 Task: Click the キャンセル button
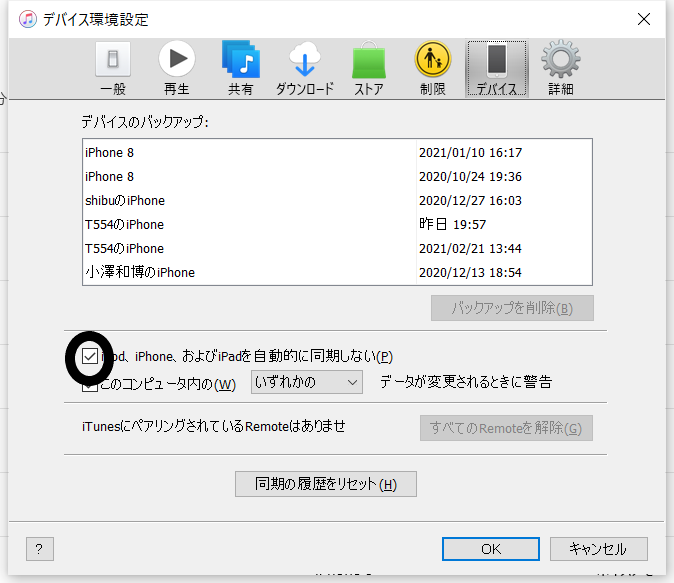tap(599, 549)
